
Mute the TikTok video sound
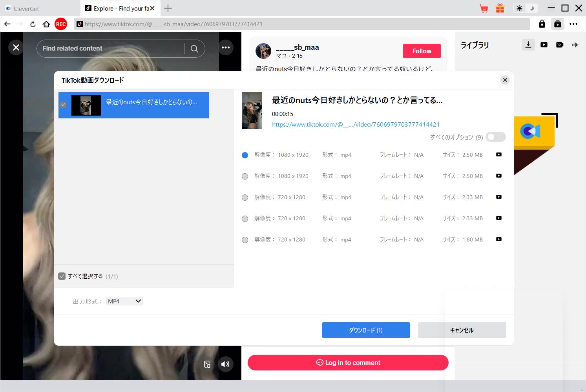[225, 364]
